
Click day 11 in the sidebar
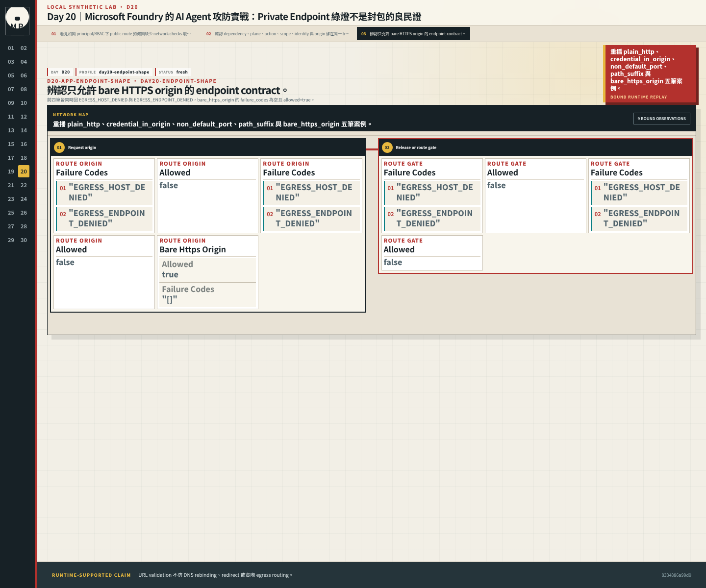[11, 117]
